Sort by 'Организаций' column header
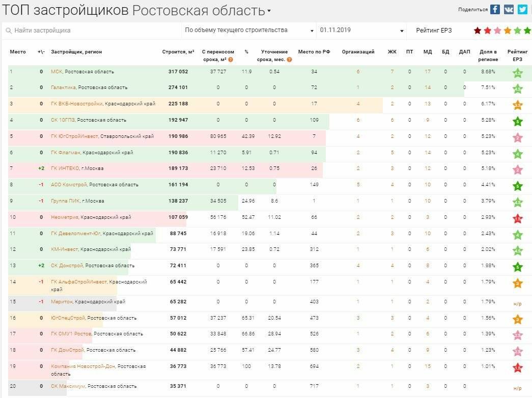 [358, 51]
